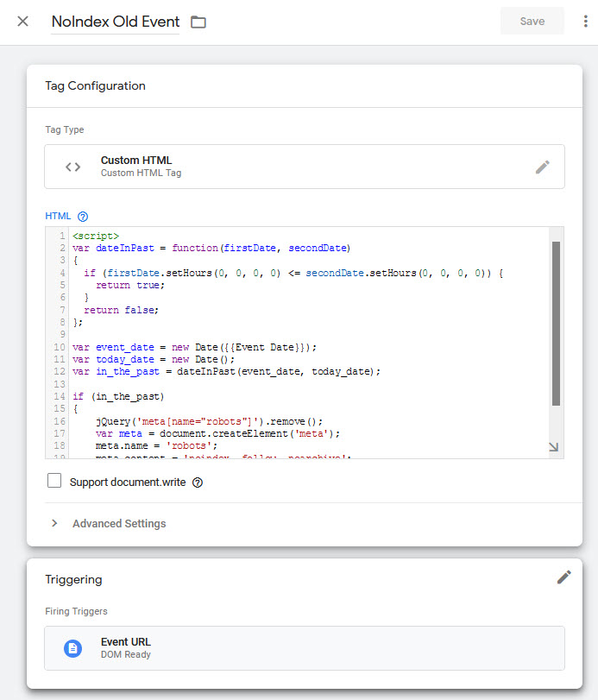Click the HTML code editor scrollbar
598x700 pixels.
[x=557, y=324]
